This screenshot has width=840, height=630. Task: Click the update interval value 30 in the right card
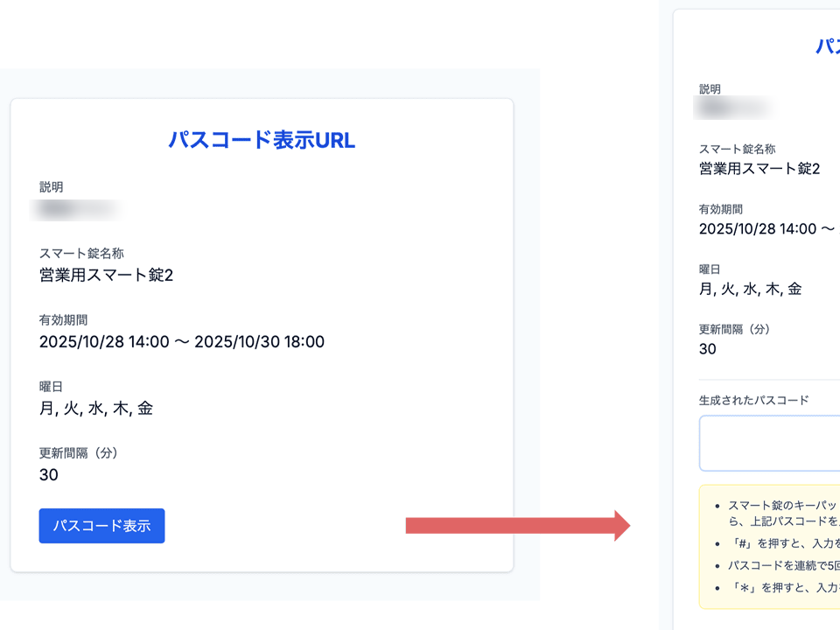[x=708, y=348]
